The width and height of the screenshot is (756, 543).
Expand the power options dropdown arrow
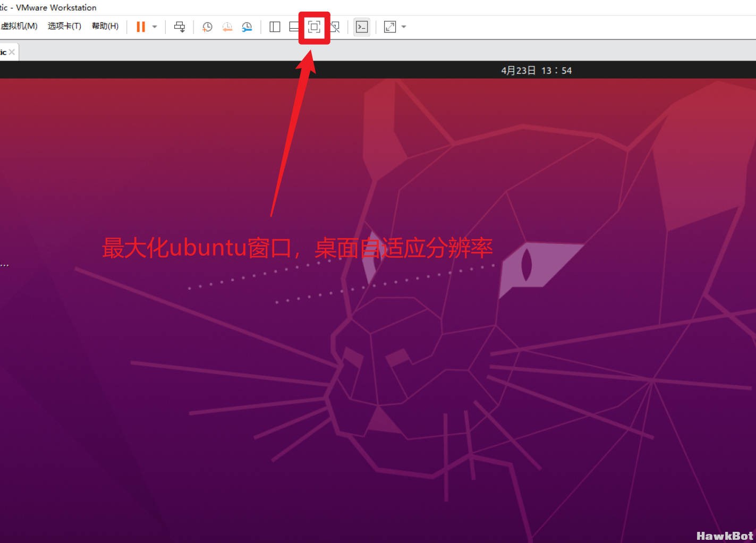(155, 27)
